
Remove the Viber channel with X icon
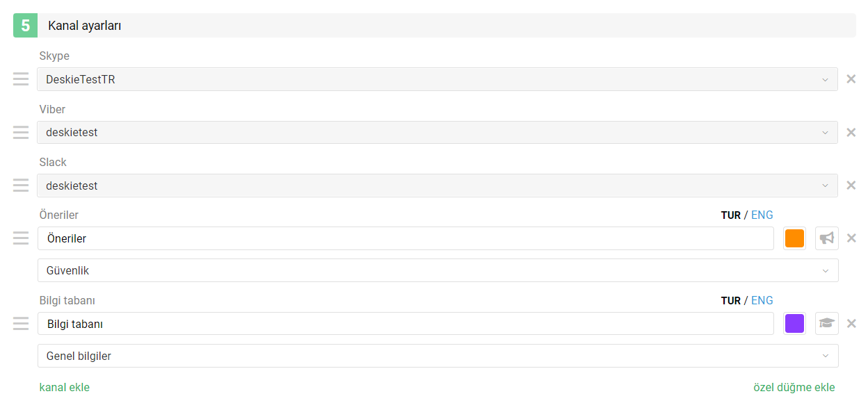851,132
